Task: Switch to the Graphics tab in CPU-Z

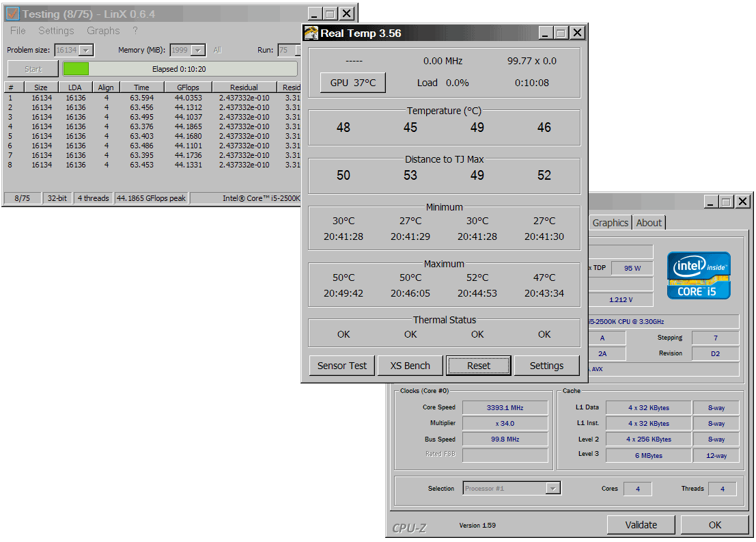Action: 610,223
